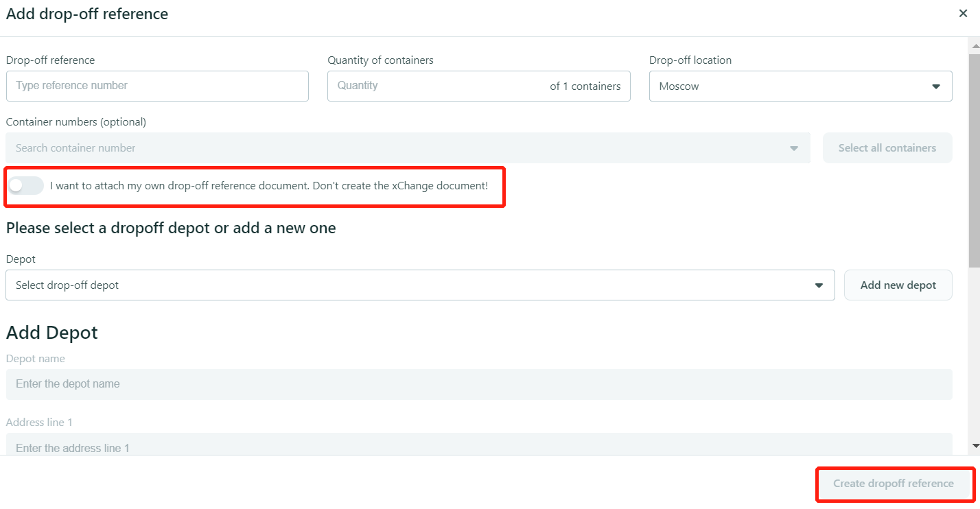
Task: Open the Search container number dropdown
Action: pyautogui.click(x=793, y=148)
